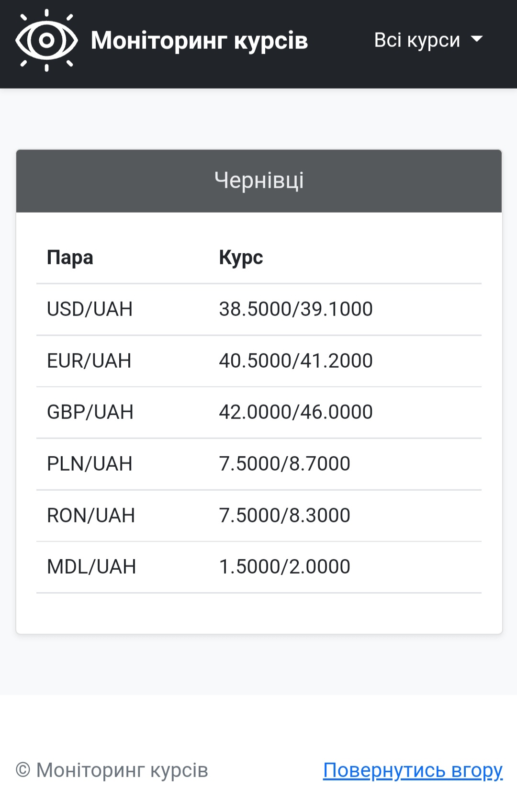This screenshot has height=812, width=517.
Task: Click the dropdown caret next to Всі курси
Action: (477, 39)
